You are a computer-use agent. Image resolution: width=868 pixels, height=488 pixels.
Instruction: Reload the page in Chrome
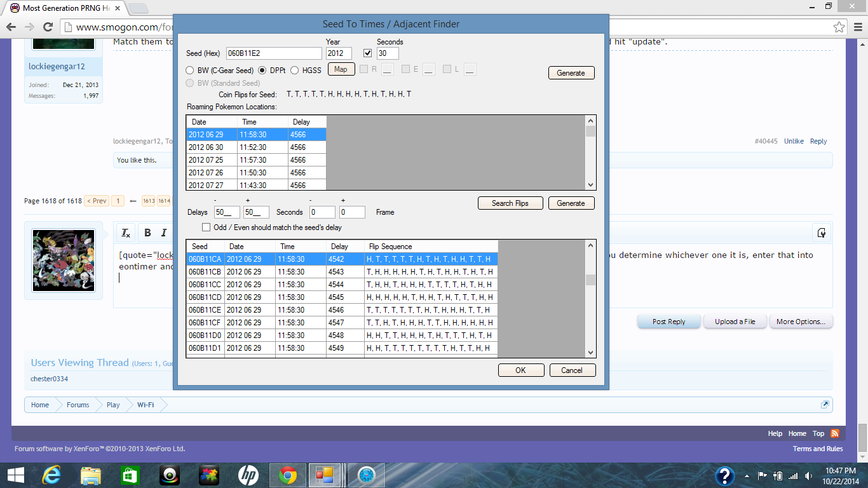[x=48, y=27]
